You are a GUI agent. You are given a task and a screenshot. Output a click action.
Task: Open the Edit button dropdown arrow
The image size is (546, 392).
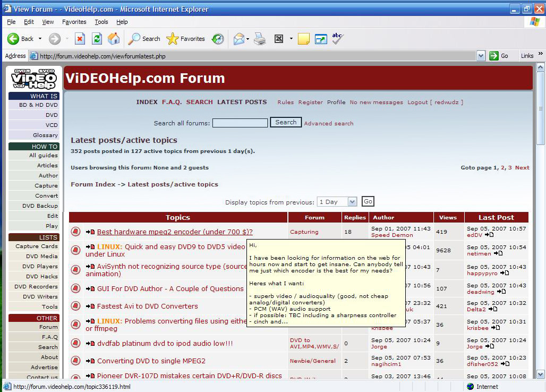tap(291, 39)
